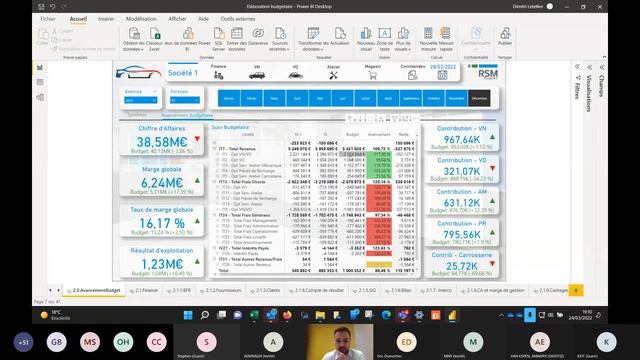Viewport: 640px width, 360px height.
Task: Select the Outils externes ribbon tab
Action: point(238,19)
